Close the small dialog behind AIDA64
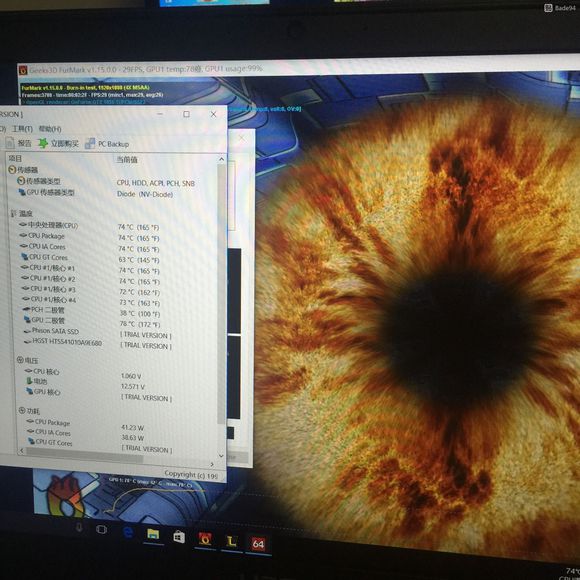 [242, 138]
